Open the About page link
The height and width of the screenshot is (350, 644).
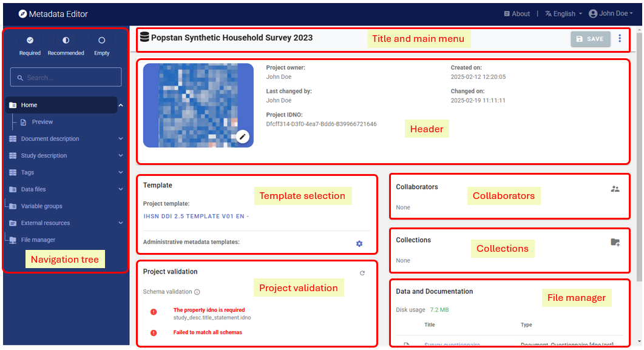[x=517, y=13]
